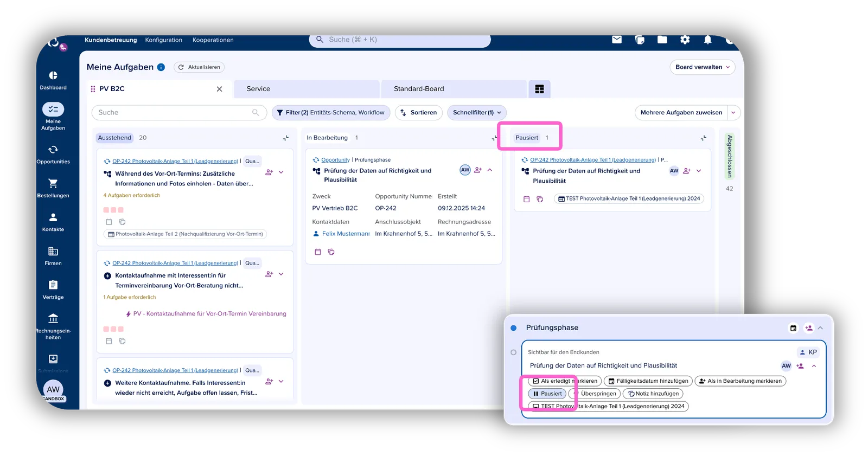Open notifications bell in the top bar
This screenshot has height=456, width=868.
[x=708, y=40]
